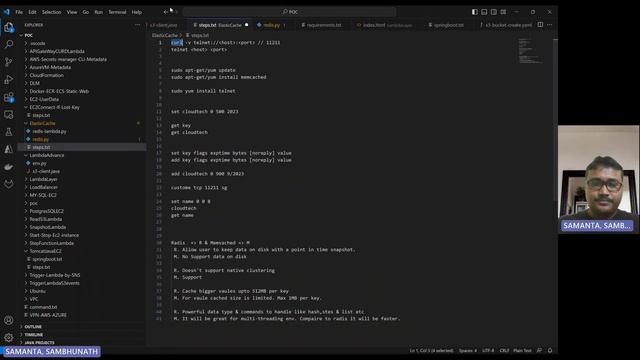Toggle Primary Side Bar visibility

click(474, 12)
